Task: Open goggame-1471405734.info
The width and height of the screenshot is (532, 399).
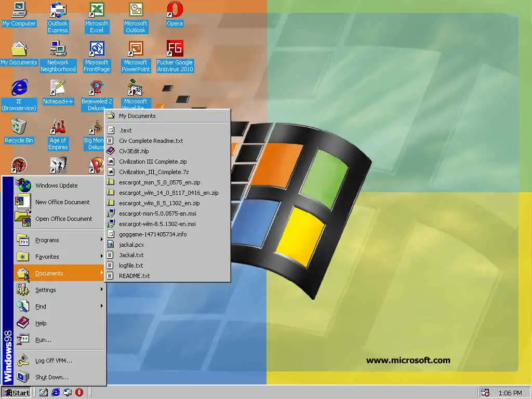Action: coord(168,234)
